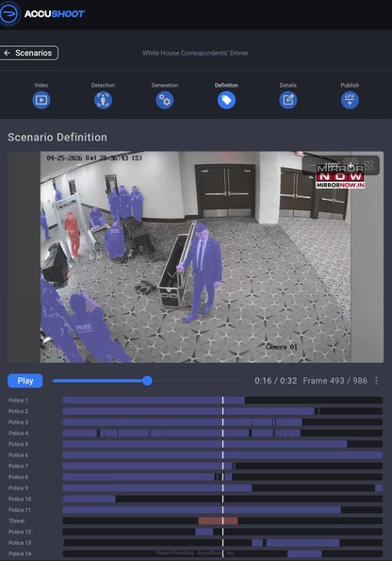This screenshot has height=561, width=392.
Task: Select the Police 6 track label
Action: click(x=18, y=455)
